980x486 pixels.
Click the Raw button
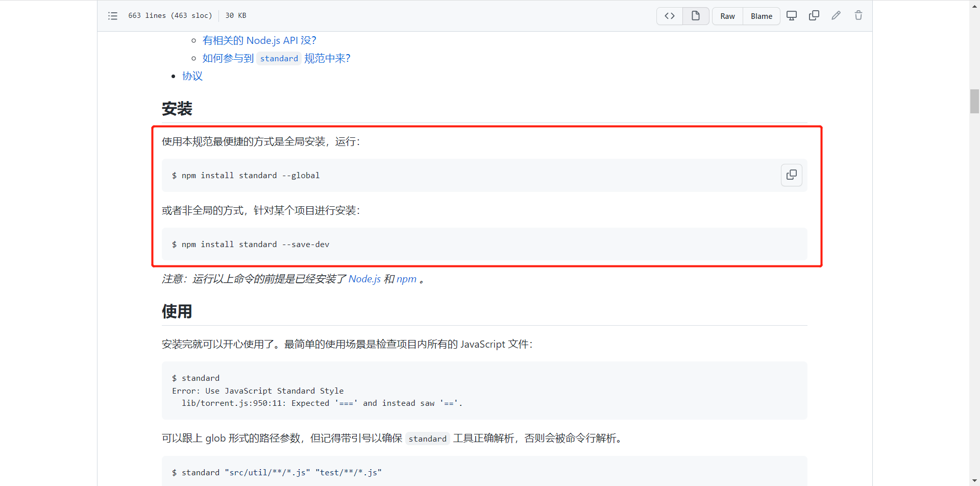(727, 16)
